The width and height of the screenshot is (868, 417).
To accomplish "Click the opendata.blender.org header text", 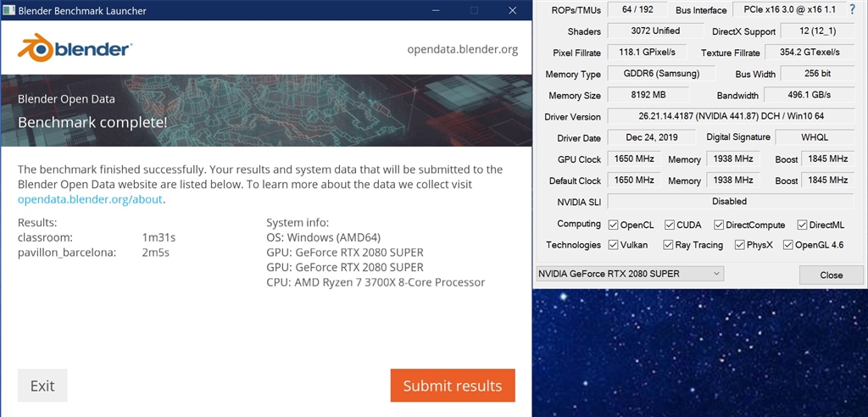I will tap(463, 49).
